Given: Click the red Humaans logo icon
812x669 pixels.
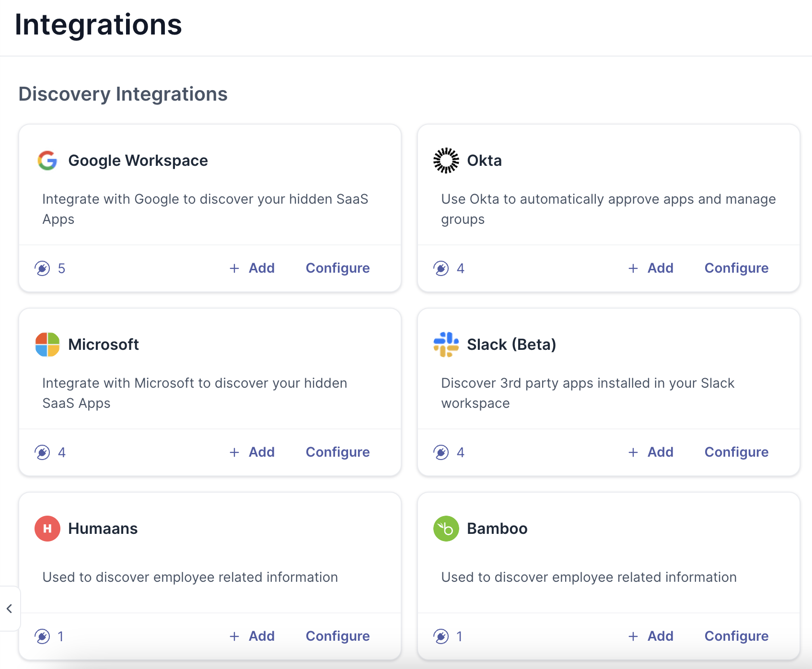Looking at the screenshot, I should pos(47,529).
